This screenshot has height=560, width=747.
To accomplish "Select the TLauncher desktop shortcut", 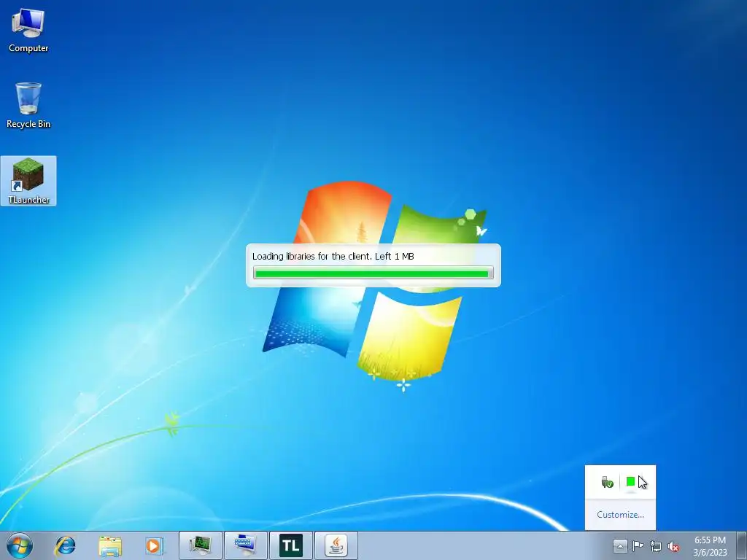I will click(x=28, y=181).
